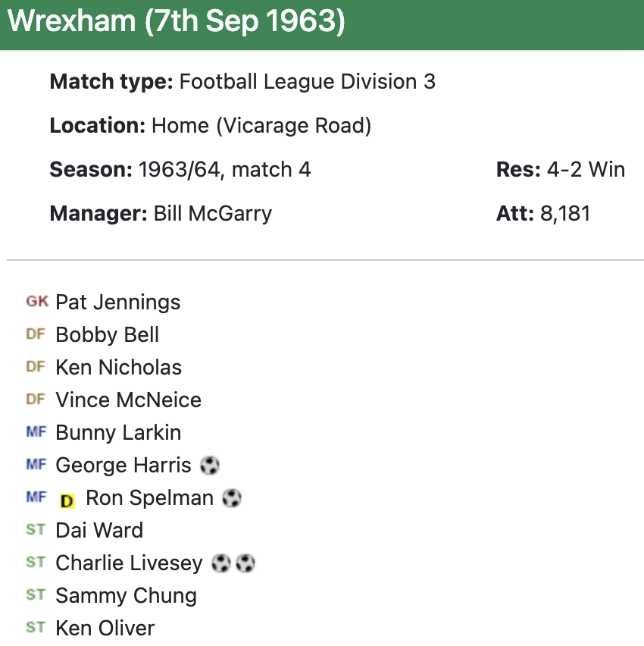
Task: Open Pat Jennings player page
Action: [x=117, y=303]
